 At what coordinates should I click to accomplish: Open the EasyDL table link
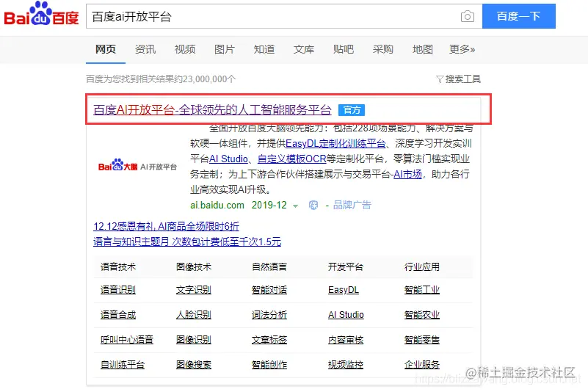click(344, 289)
